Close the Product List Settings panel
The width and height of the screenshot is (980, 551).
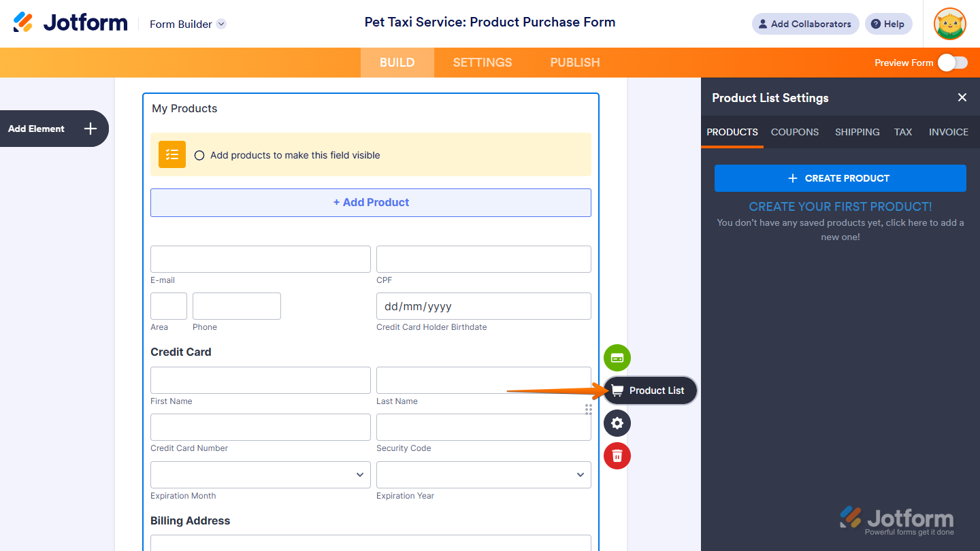pyautogui.click(x=962, y=97)
